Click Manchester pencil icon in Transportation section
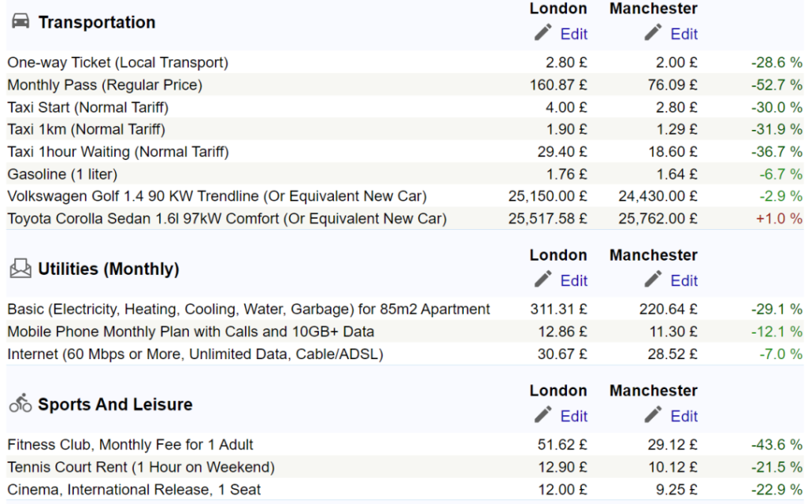Viewport: 812px width, 504px height. pos(653,32)
